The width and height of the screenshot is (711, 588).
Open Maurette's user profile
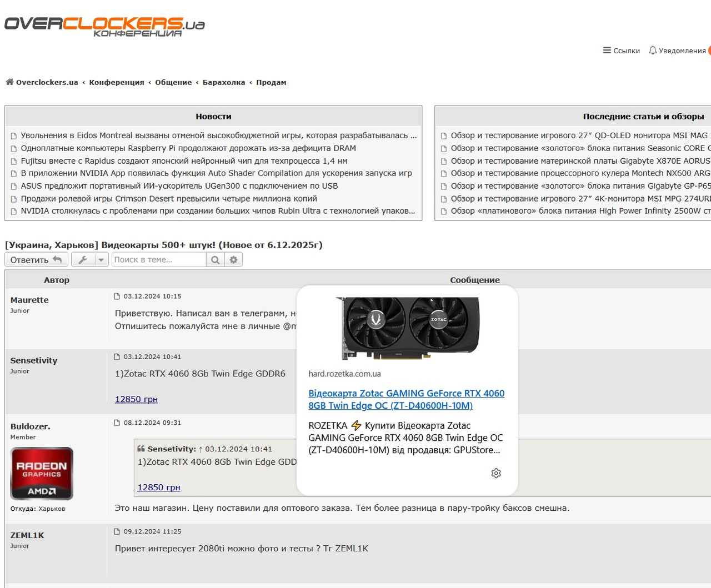coord(29,300)
